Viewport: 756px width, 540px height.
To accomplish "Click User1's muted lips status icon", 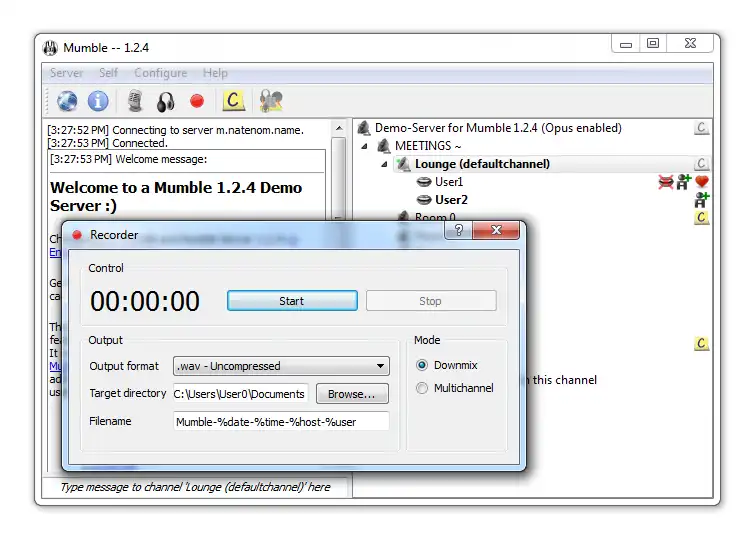I will (665, 182).
